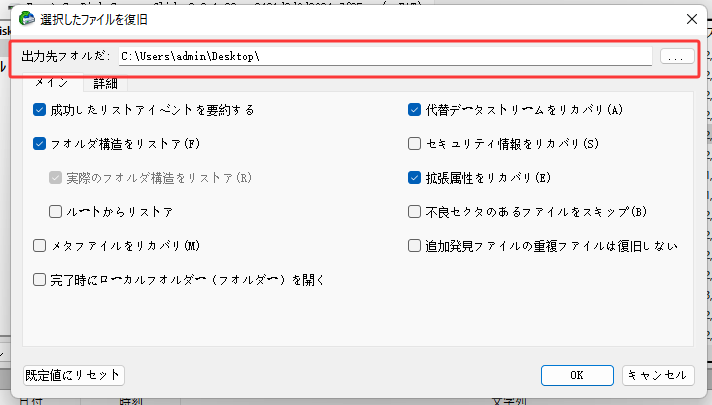The image size is (712, 405).
Task: Click 既定値にリセット button
Action: point(73,375)
